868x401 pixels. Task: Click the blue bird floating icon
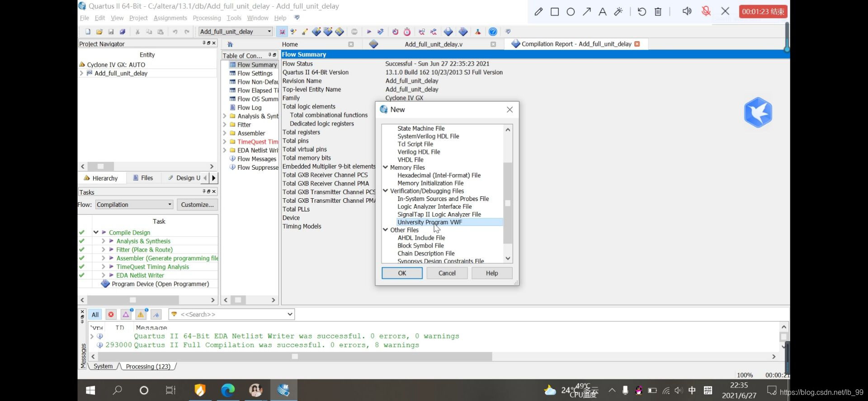(x=758, y=112)
